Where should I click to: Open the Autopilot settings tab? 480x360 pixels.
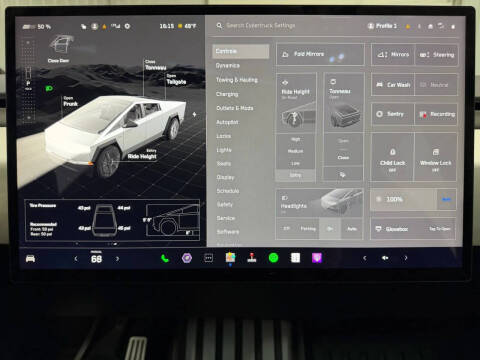(227, 122)
